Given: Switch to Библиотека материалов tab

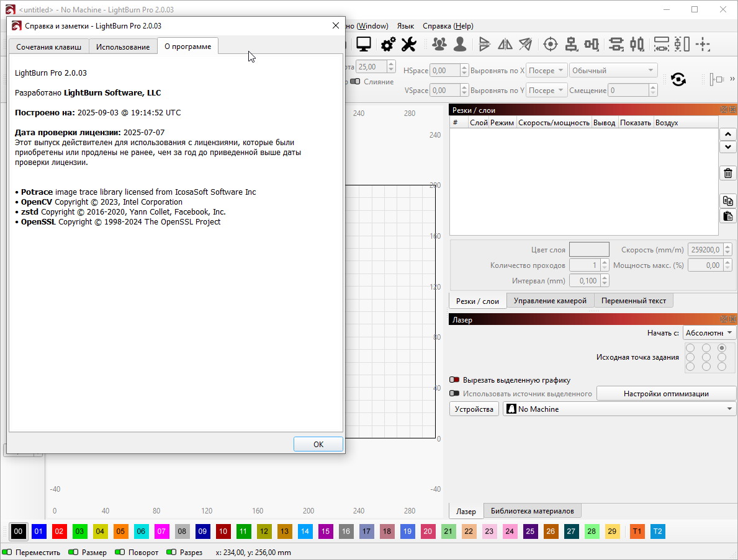Looking at the screenshot, I should [533, 510].
